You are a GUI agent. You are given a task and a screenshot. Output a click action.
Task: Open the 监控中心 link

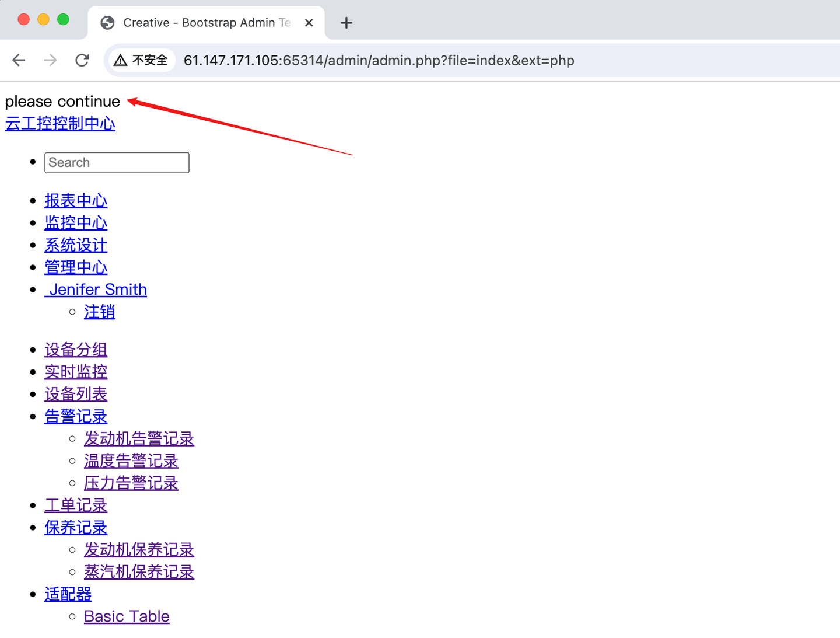click(76, 222)
